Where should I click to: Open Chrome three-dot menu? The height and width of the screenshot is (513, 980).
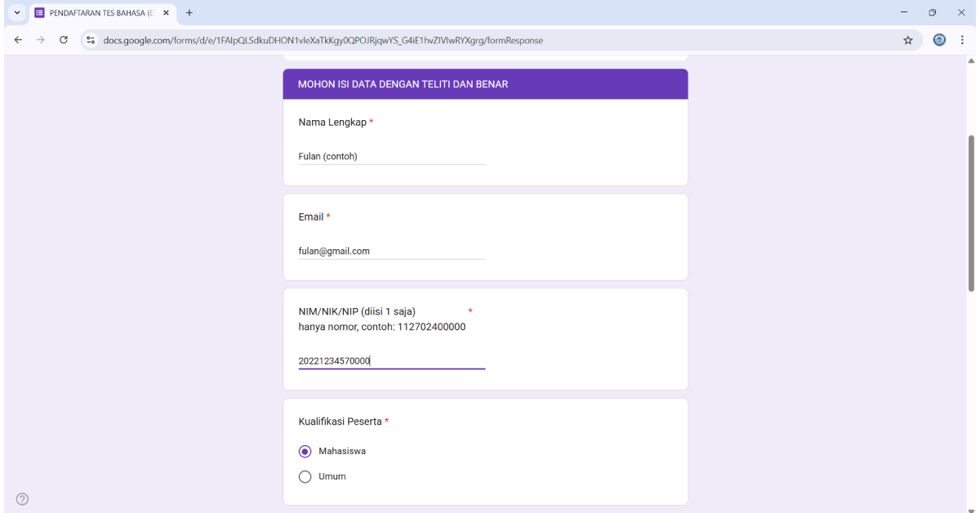coord(962,40)
